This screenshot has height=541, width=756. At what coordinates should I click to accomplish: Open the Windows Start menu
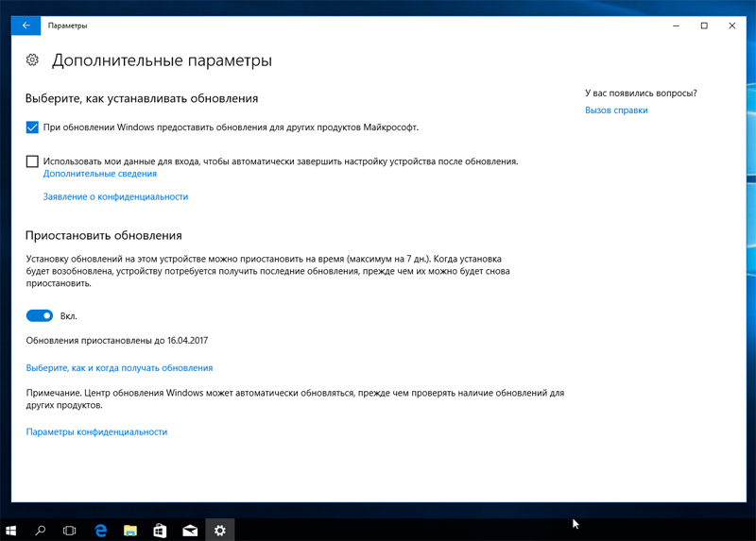(11, 530)
